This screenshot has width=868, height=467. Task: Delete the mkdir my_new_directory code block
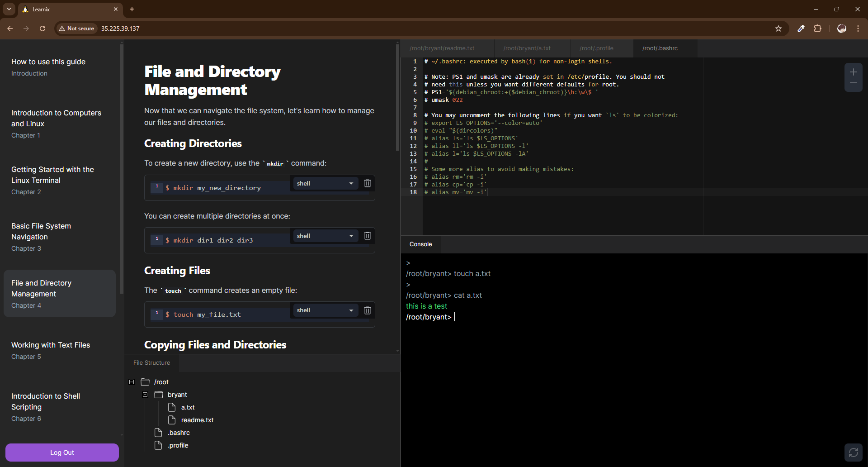[x=368, y=183]
